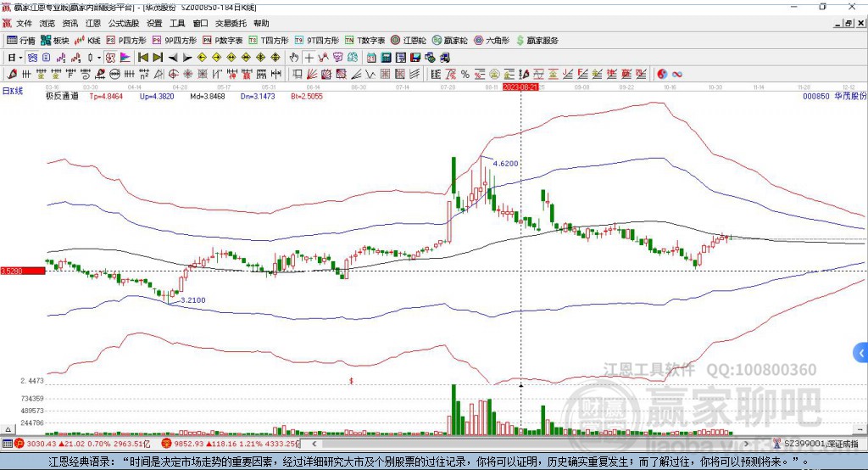Viewport: 868px width, 470px height.
Task: Open the T四方形 tool
Action: tap(269, 41)
